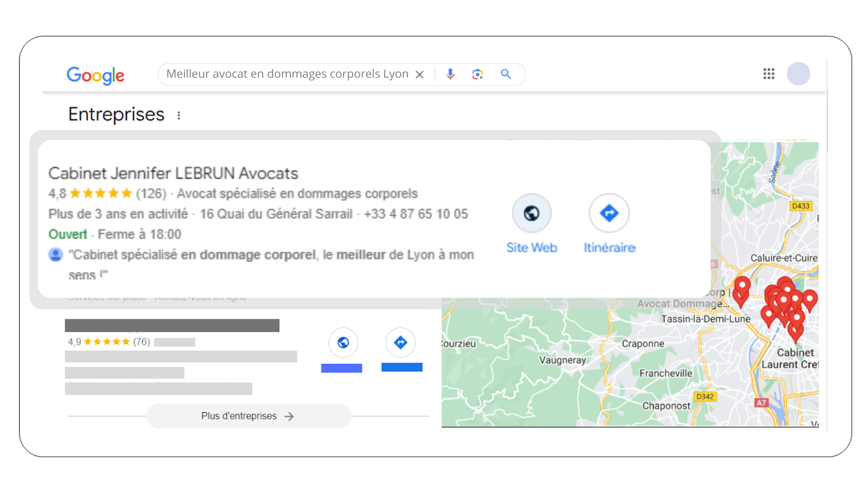
Task: Clear the search query with the X
Action: (x=419, y=75)
